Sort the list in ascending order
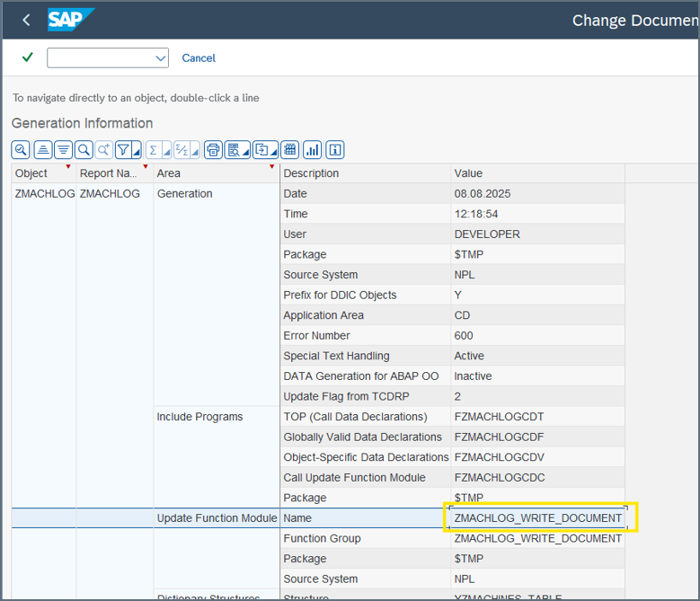Image resolution: width=700 pixels, height=601 pixels. pyautogui.click(x=42, y=150)
